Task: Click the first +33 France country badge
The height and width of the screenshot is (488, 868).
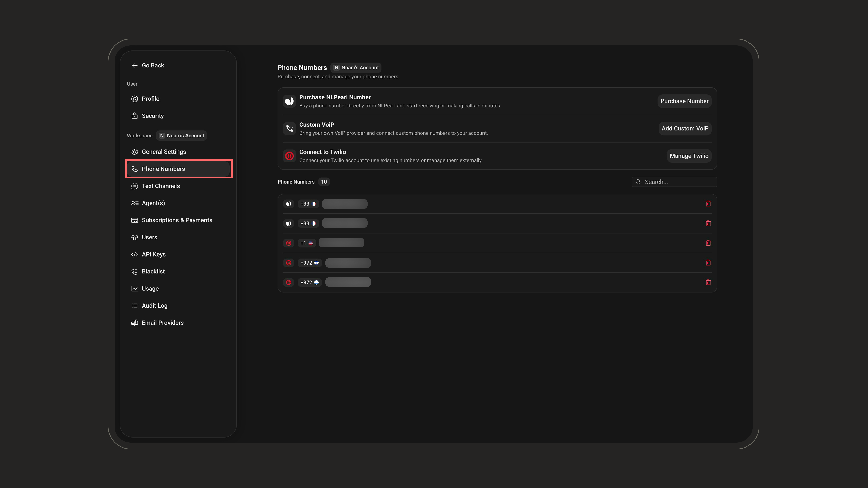Action: coord(308,204)
